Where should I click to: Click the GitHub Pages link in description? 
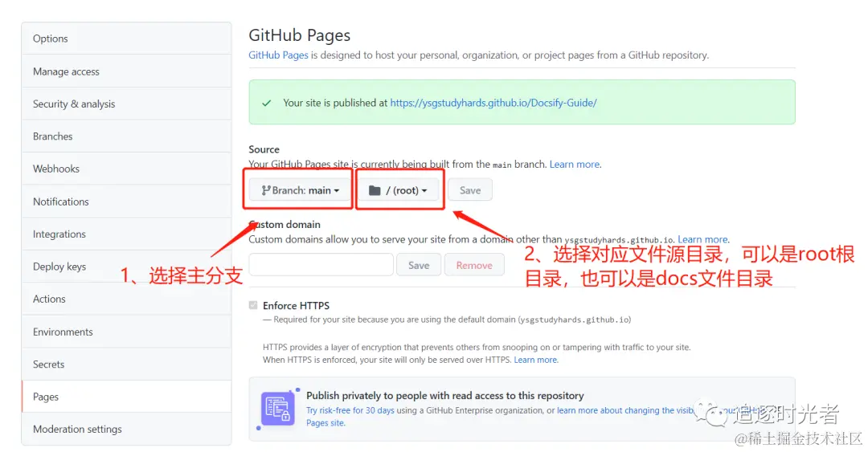click(x=278, y=55)
